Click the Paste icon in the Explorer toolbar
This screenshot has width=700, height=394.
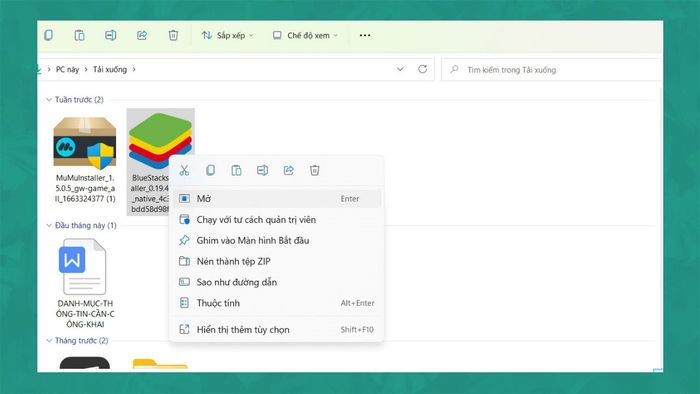(x=79, y=35)
